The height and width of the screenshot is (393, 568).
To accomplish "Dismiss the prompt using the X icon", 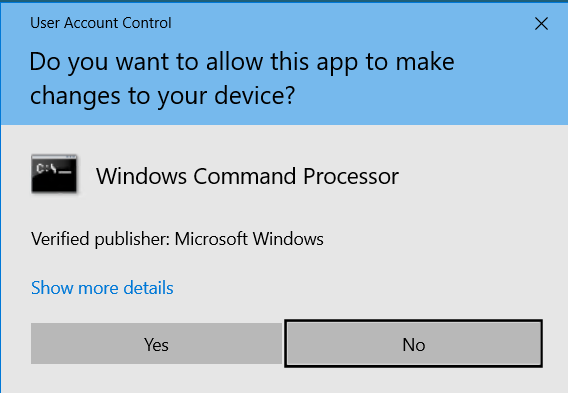I will coord(541,24).
